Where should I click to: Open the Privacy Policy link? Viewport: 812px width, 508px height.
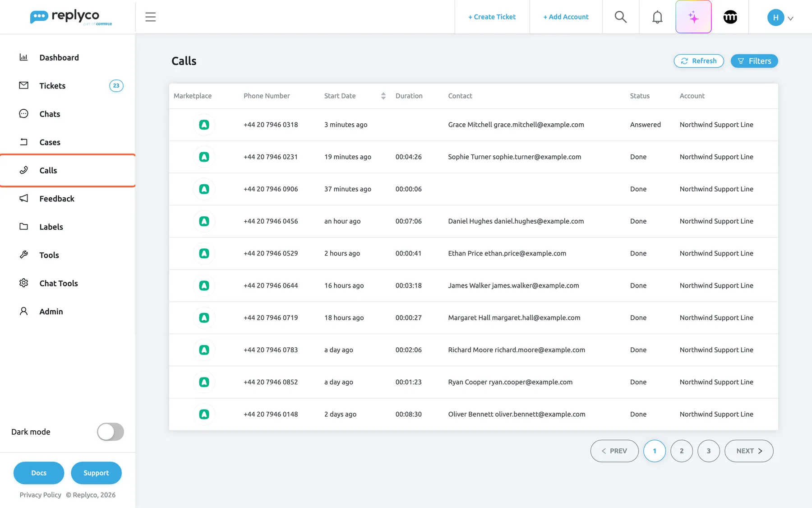pos(40,495)
